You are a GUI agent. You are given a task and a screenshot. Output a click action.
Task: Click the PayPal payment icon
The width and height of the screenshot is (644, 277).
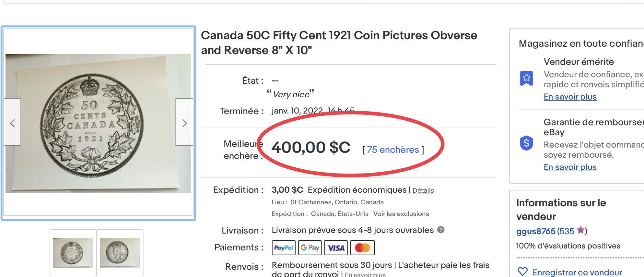[x=284, y=248]
